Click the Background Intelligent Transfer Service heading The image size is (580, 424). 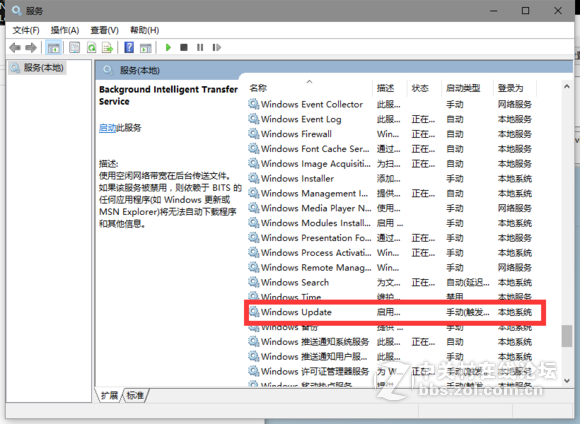pyautogui.click(x=168, y=95)
